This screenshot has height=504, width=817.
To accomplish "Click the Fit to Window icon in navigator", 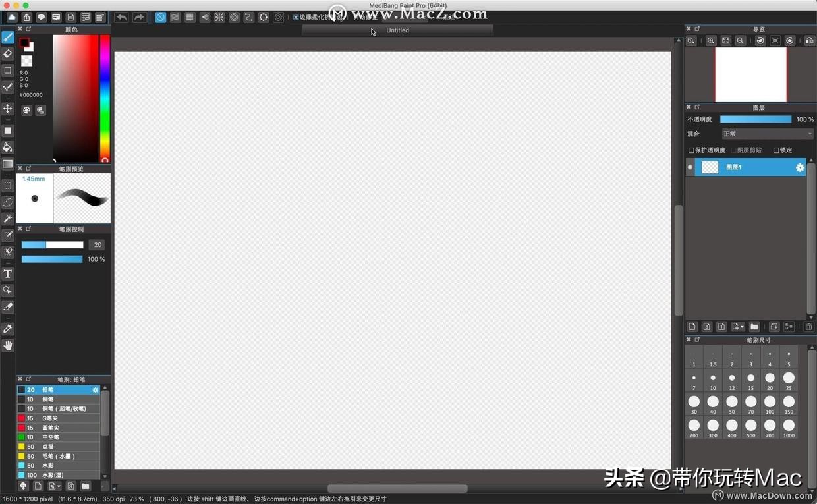I will coord(725,40).
